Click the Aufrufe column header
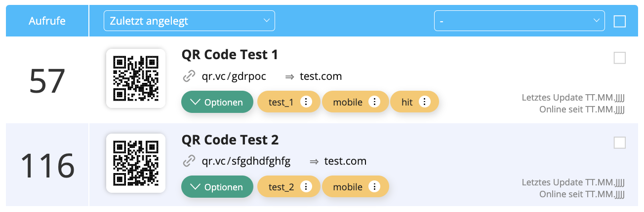644x212 pixels. pyautogui.click(x=47, y=21)
